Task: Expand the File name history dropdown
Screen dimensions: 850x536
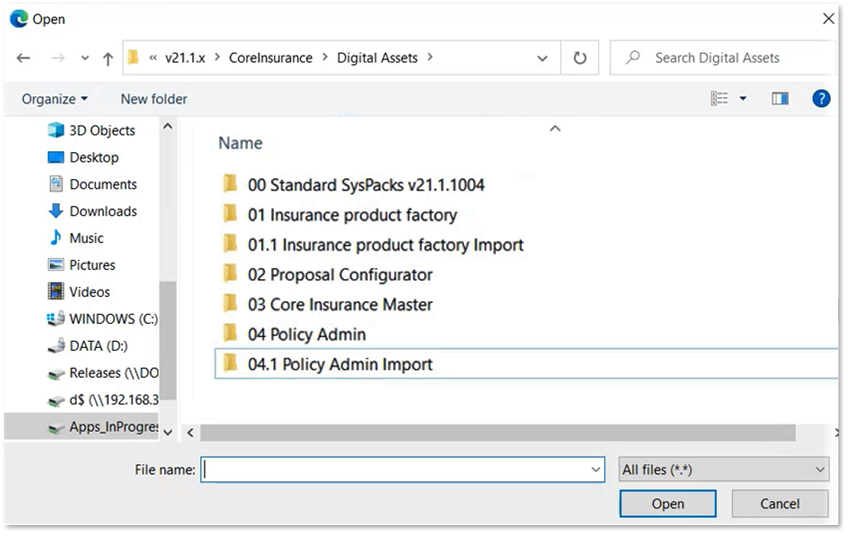Action: click(x=596, y=469)
